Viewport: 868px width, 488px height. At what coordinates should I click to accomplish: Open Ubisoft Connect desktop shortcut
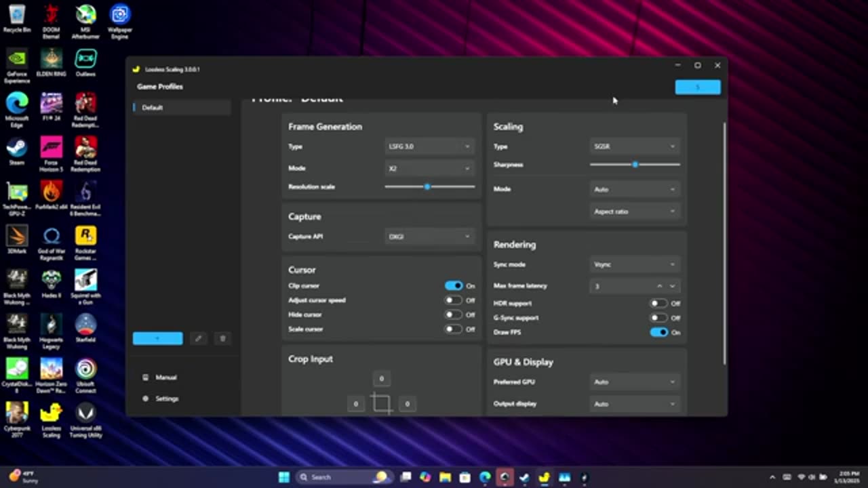(x=85, y=376)
